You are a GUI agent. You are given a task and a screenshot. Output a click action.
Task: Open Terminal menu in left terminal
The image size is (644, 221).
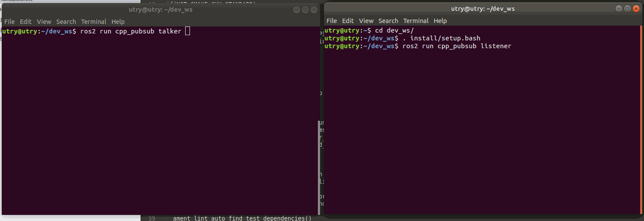coord(94,22)
